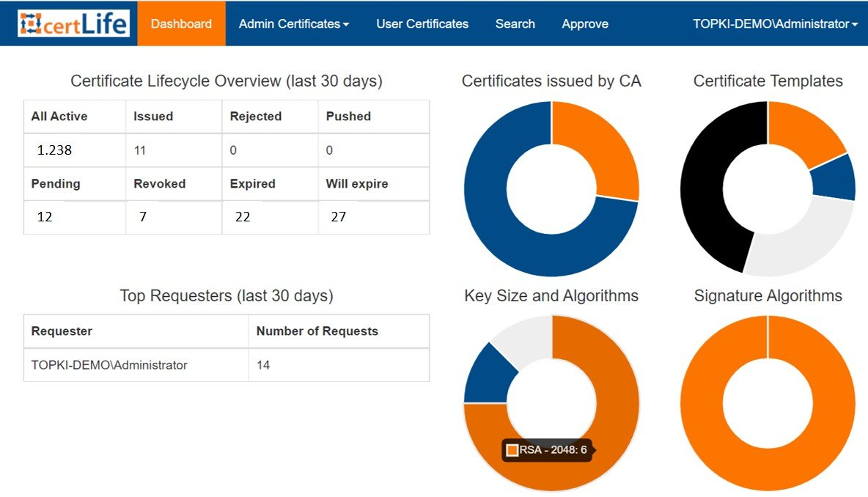Click the Revoked column header
The height and width of the screenshot is (497, 868).
coord(159,183)
